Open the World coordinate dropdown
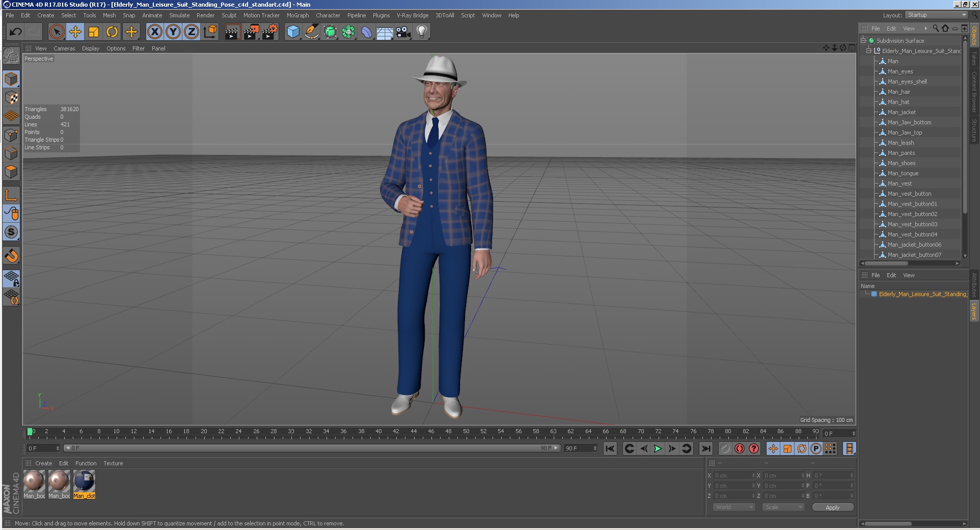This screenshot has height=530, width=980. tap(733, 507)
